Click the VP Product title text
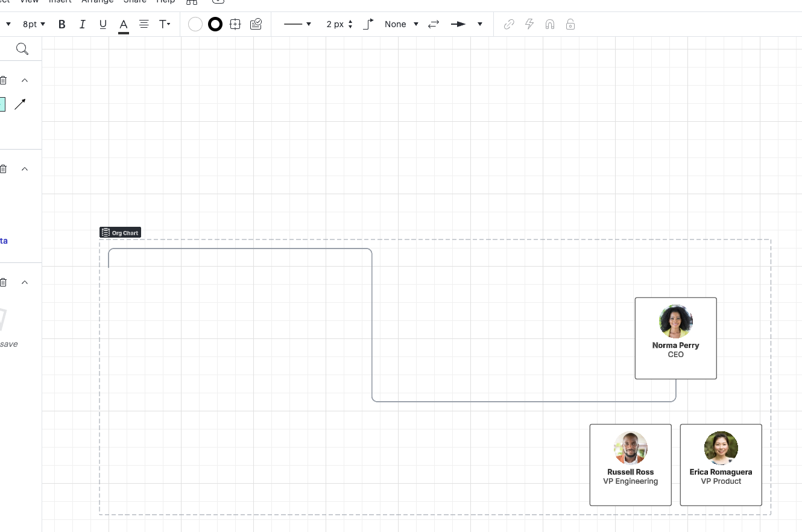 click(x=721, y=481)
